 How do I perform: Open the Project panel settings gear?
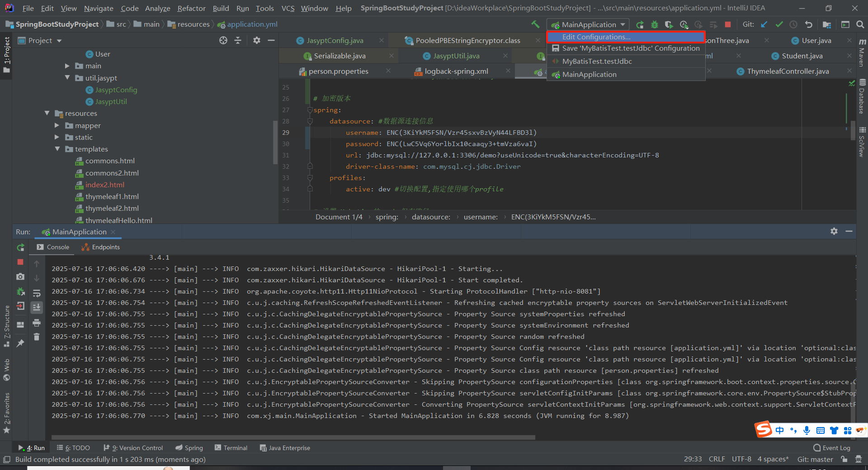click(257, 40)
